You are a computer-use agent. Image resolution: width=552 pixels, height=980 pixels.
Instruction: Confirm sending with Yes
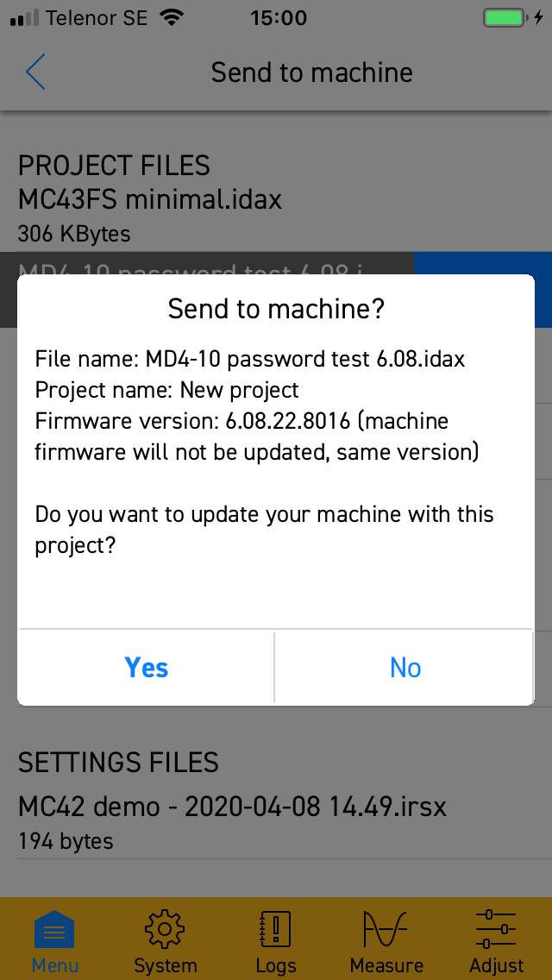point(147,668)
